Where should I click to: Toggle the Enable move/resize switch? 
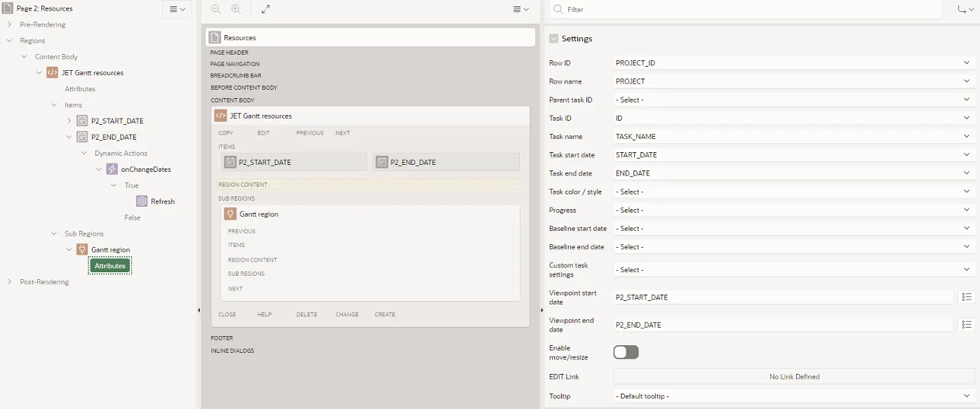pos(626,352)
